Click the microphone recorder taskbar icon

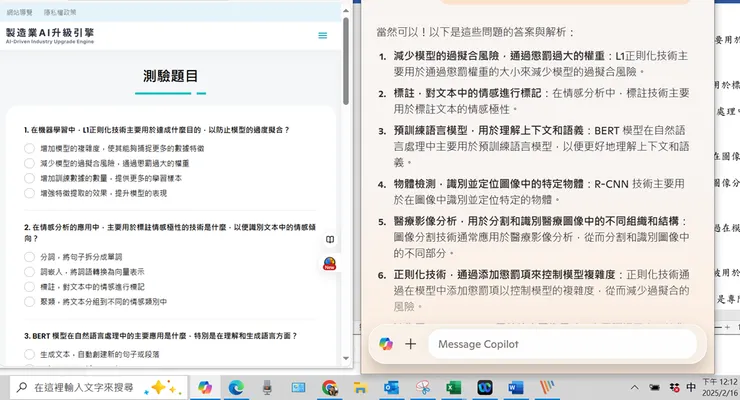coord(267,388)
